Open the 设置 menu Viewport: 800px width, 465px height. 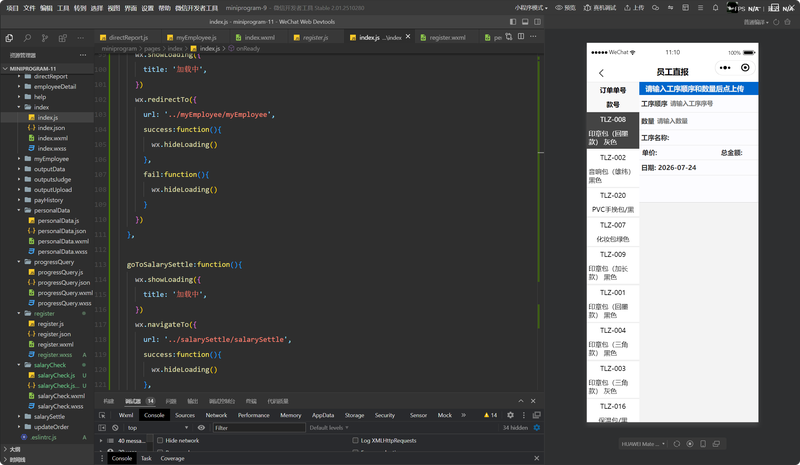coord(147,8)
